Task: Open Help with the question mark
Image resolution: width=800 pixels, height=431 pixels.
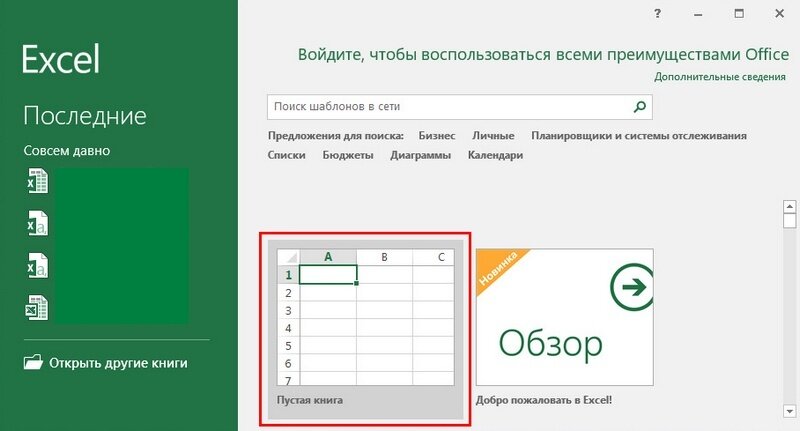Action: [x=658, y=14]
